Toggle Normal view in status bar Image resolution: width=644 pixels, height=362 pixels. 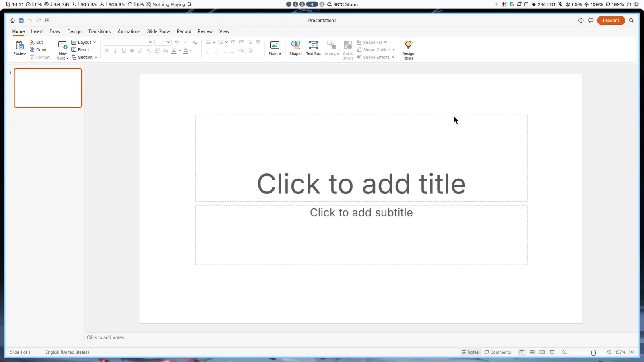click(522, 352)
